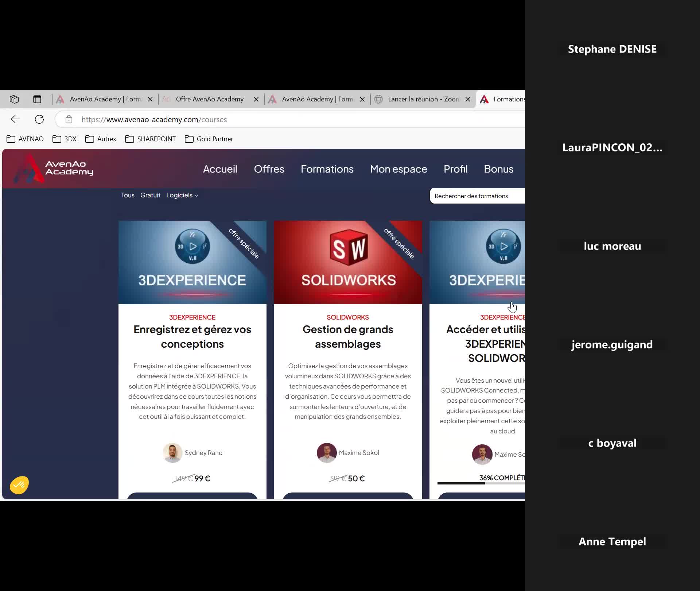
Task: Click the AvenAo Academy logo
Action: coord(53,168)
